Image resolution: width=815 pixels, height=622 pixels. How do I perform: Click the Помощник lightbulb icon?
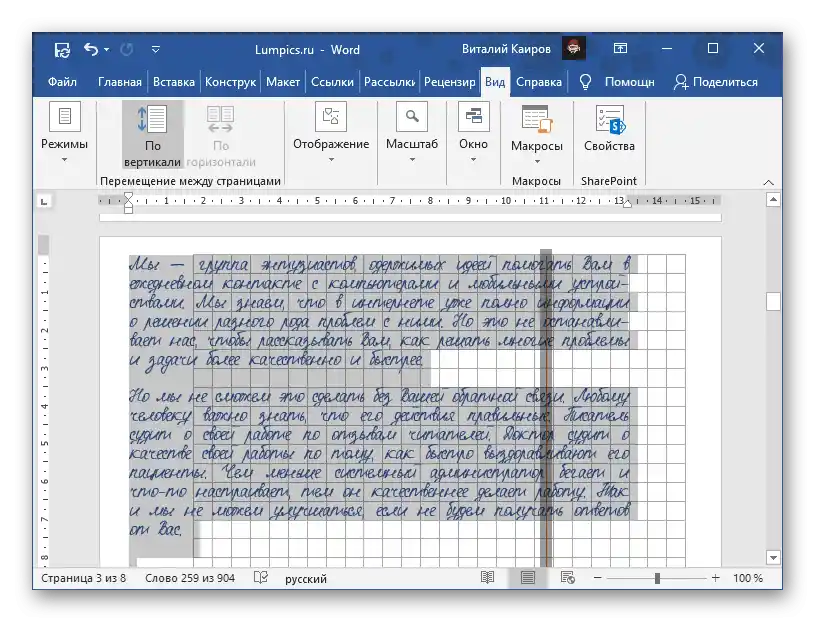coord(584,81)
